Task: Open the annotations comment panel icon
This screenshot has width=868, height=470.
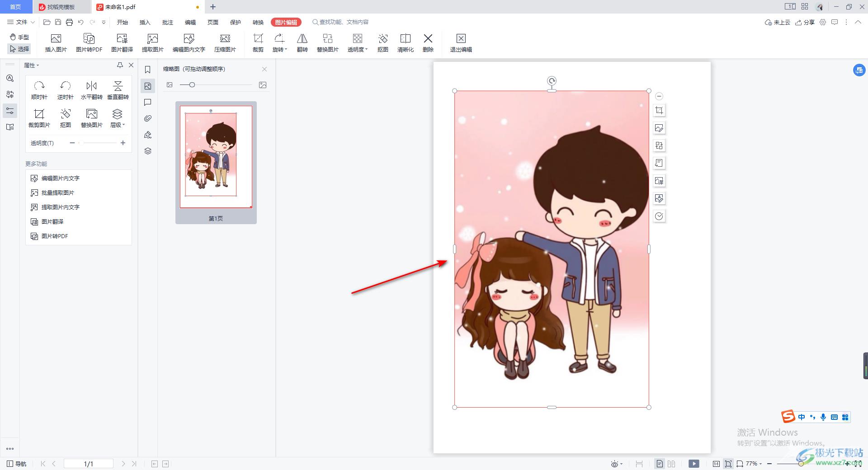Action: point(147,102)
